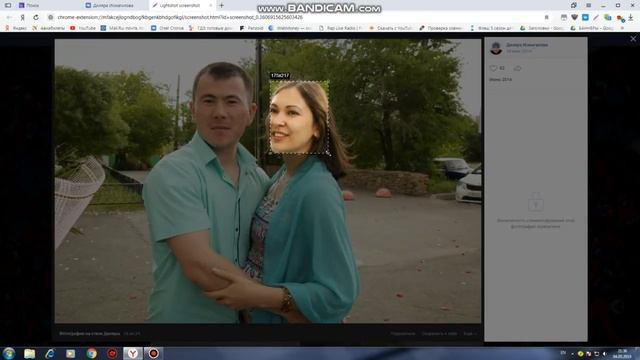Open the Webmoney bookmark
This screenshot has width=640, height=360.
click(291, 28)
